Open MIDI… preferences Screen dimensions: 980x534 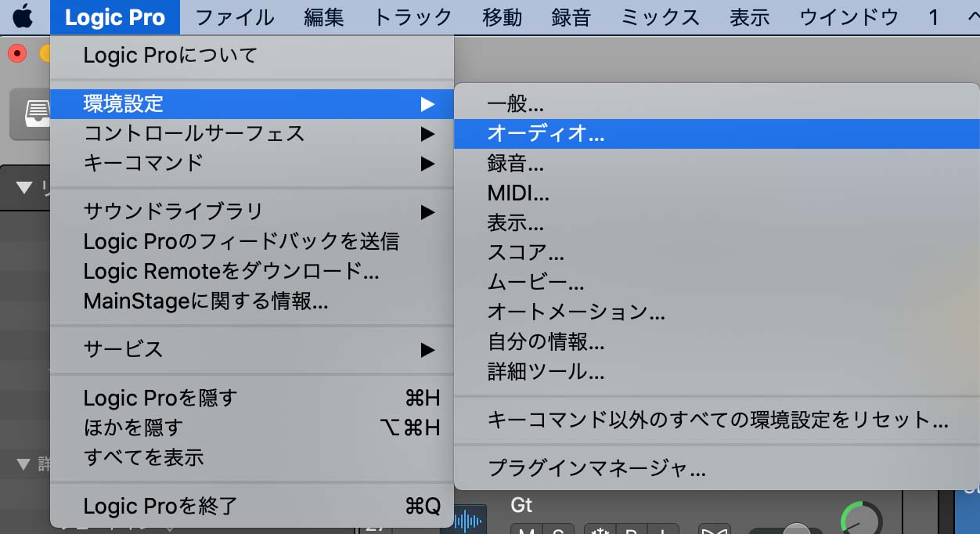[716, 193]
